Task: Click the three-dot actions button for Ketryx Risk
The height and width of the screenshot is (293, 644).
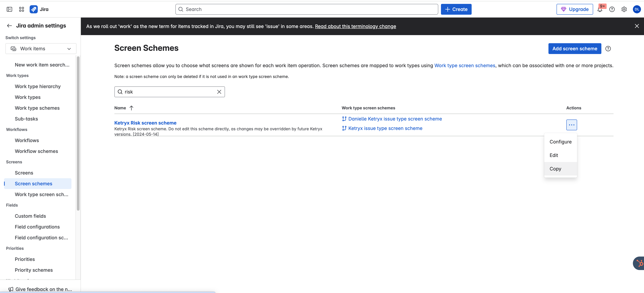Action: point(572,125)
